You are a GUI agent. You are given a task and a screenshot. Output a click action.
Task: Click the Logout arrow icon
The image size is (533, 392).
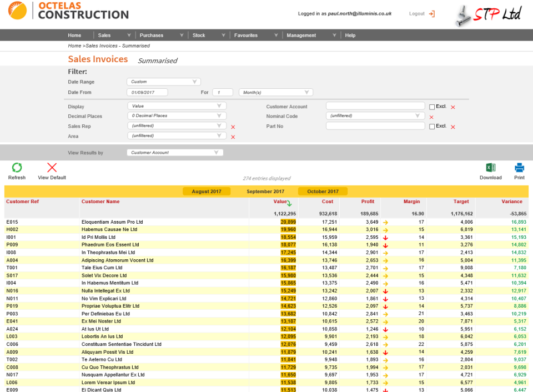pyautogui.click(x=432, y=14)
